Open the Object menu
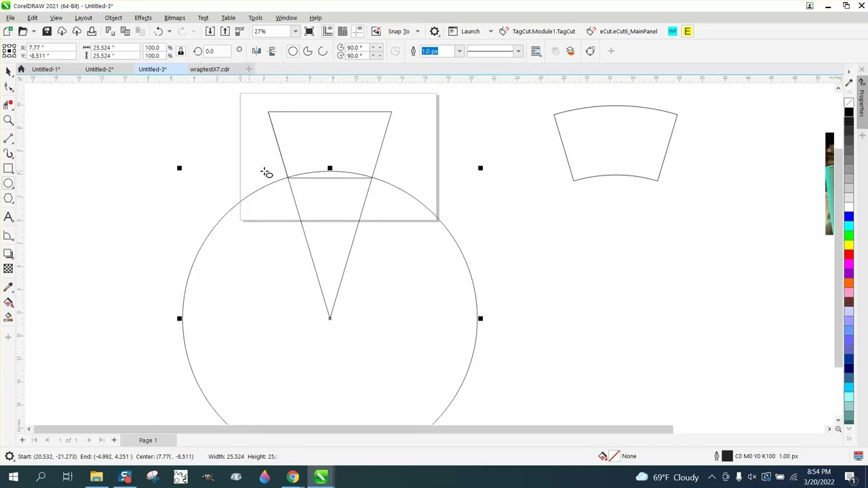Image resolution: width=868 pixels, height=488 pixels. (113, 18)
